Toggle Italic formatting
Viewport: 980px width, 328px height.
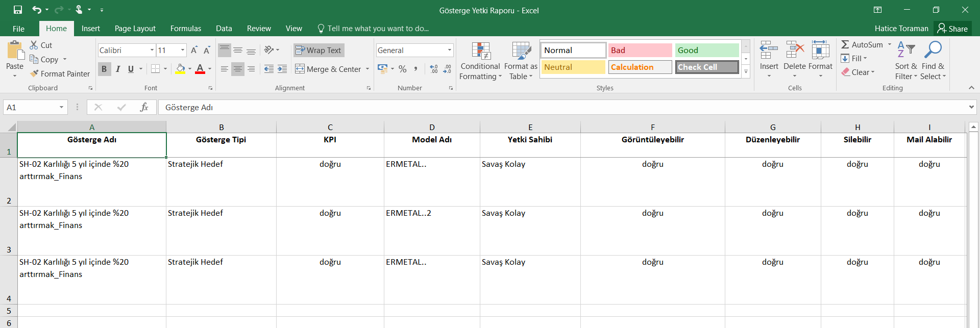[x=118, y=69]
